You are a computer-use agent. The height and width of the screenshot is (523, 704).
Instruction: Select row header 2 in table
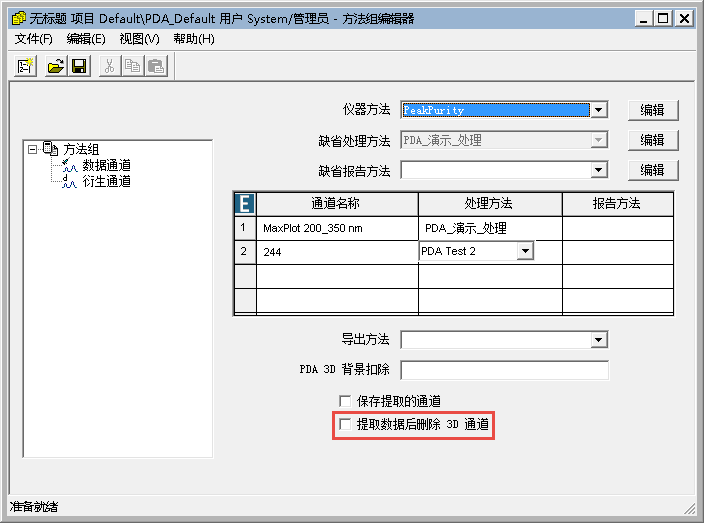click(x=245, y=251)
